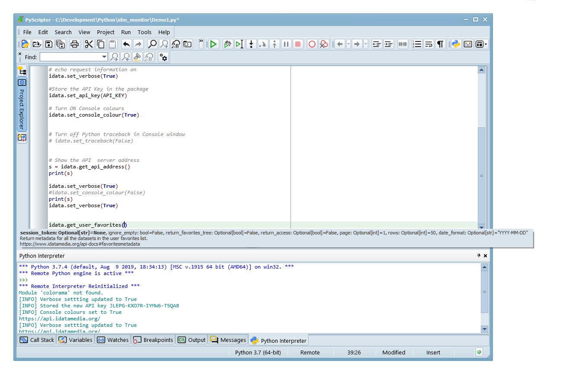This screenshot has width=562, height=392.
Task: Open the Find history dropdown
Action: pyautogui.click(x=104, y=57)
